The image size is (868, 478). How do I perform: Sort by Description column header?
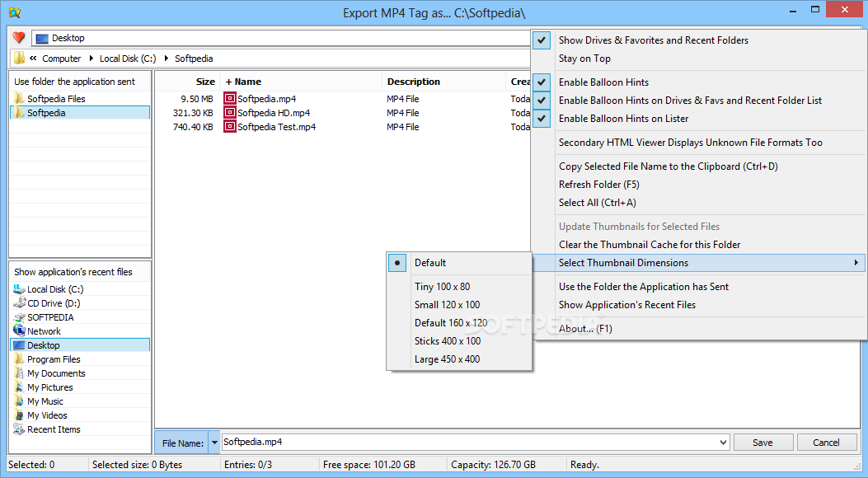click(444, 82)
